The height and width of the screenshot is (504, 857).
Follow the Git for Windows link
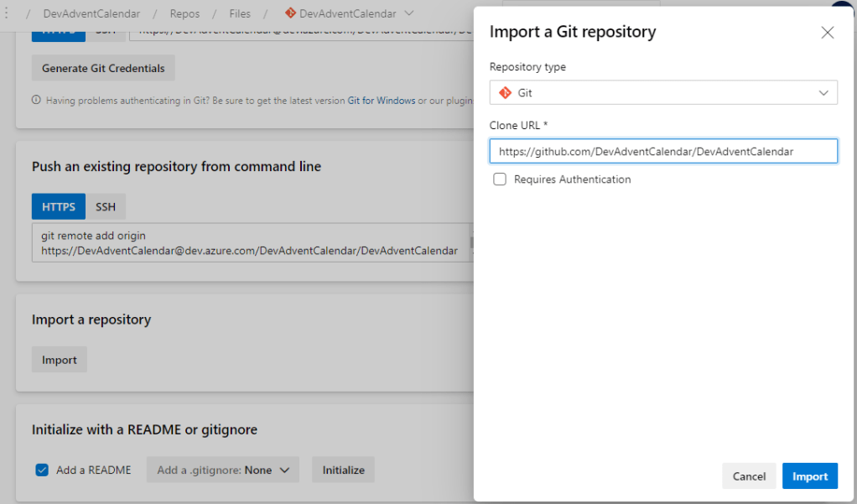(382, 101)
